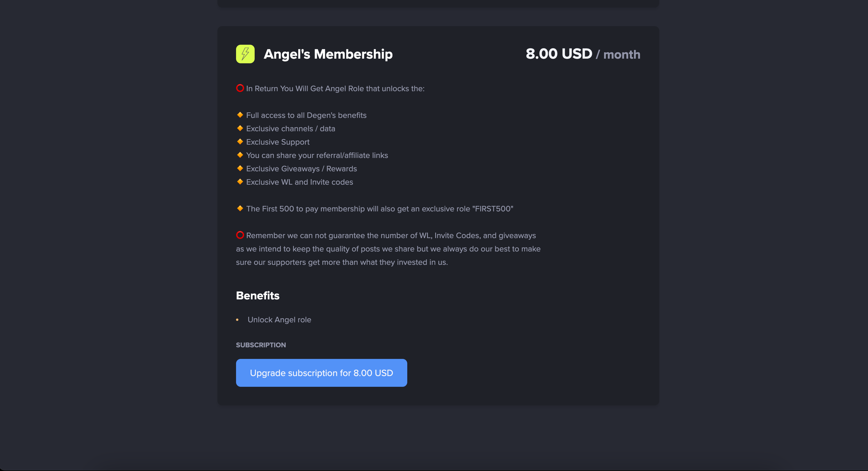The image size is (868, 471).
Task: Click the orange diamond beside 'Full access to all Degen's benefits'
Action: tap(240, 115)
